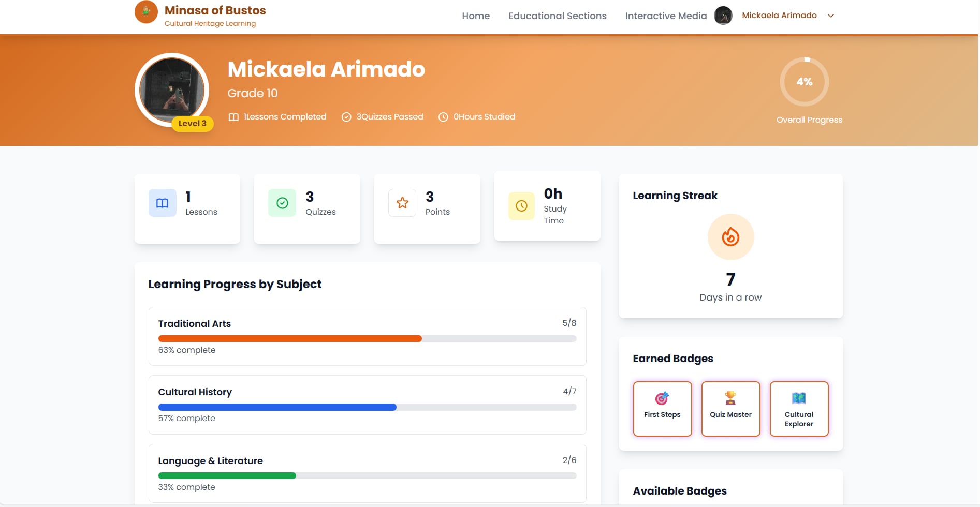Image resolution: width=980 pixels, height=507 pixels.
Task: Click the Earned Badges heading
Action: [672, 359]
